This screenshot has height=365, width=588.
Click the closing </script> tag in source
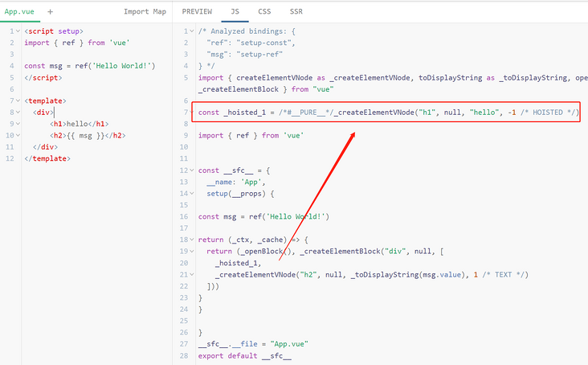(43, 78)
